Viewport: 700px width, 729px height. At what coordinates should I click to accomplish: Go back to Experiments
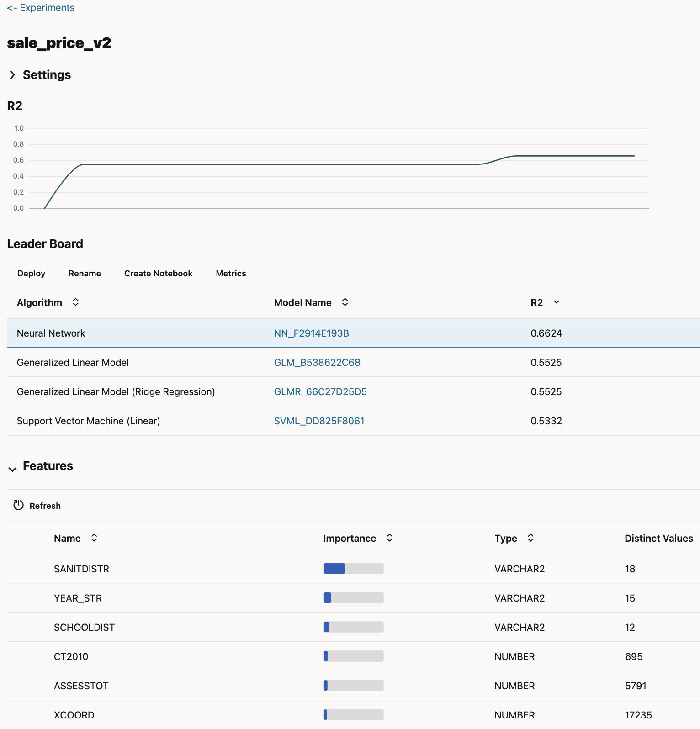pyautogui.click(x=41, y=8)
